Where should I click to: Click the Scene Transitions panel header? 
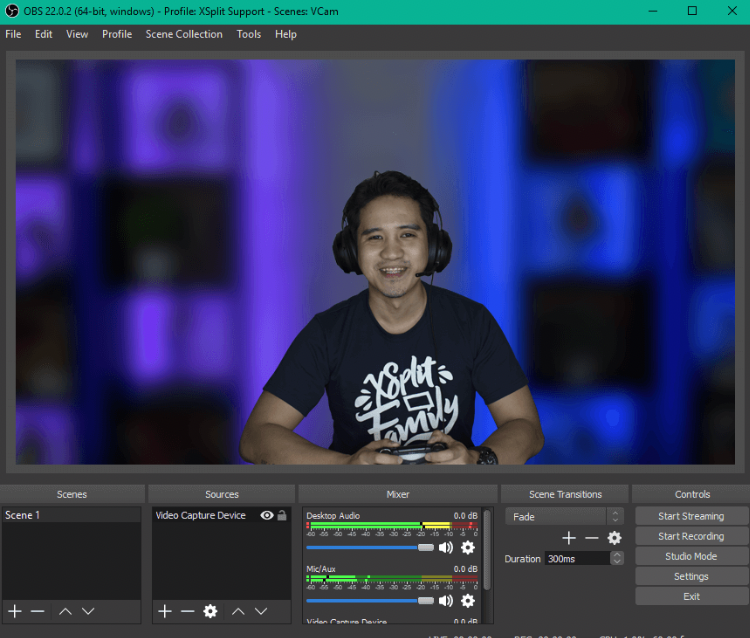coord(565,494)
